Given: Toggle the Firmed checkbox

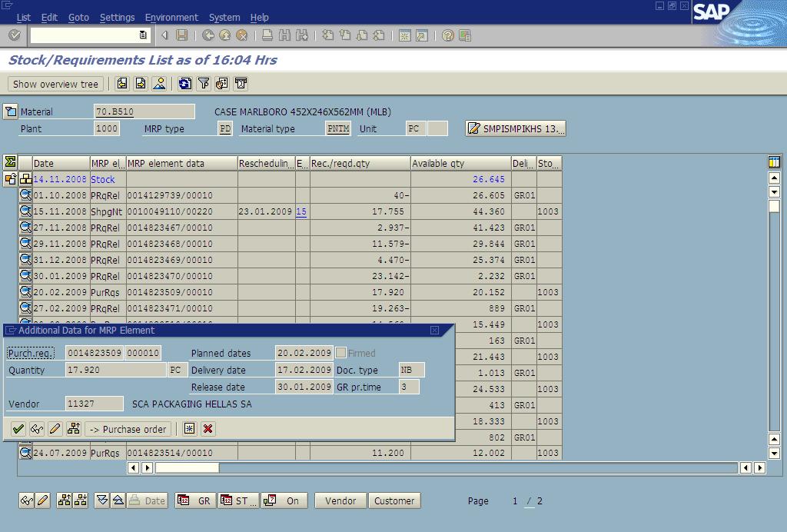Looking at the screenshot, I should tap(340, 353).
